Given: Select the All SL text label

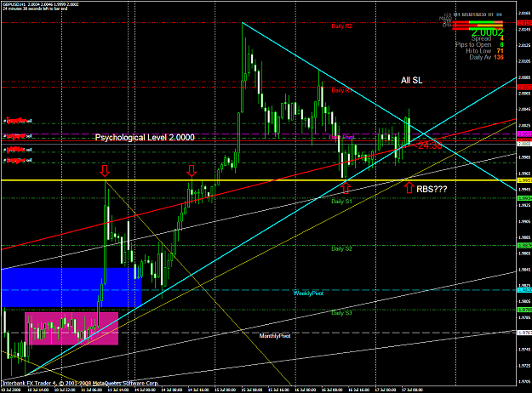Looking at the screenshot, I should tap(411, 80).
